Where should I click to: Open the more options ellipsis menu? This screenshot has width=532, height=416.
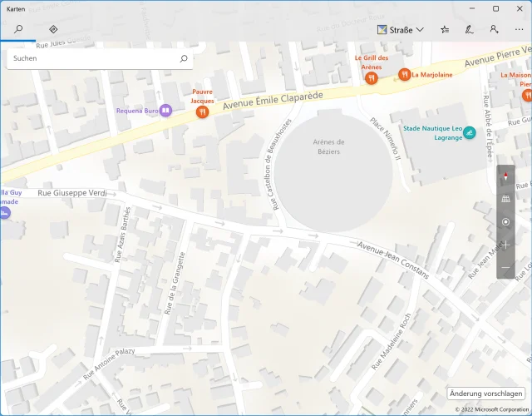[x=519, y=30]
